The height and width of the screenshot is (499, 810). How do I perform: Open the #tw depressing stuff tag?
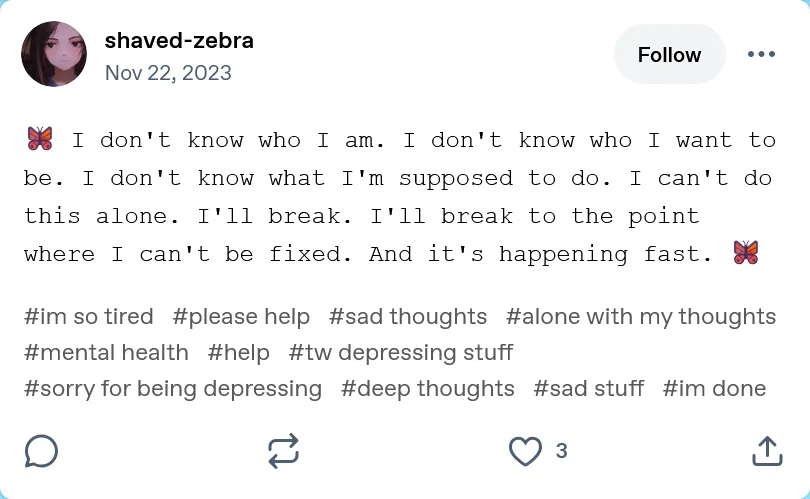[401, 352]
